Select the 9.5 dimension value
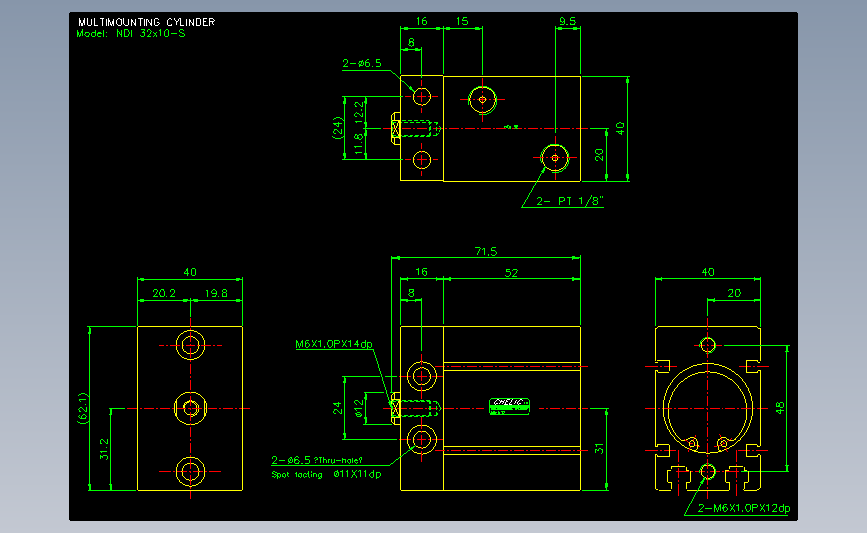Image resolution: width=867 pixels, height=533 pixels. click(x=567, y=22)
